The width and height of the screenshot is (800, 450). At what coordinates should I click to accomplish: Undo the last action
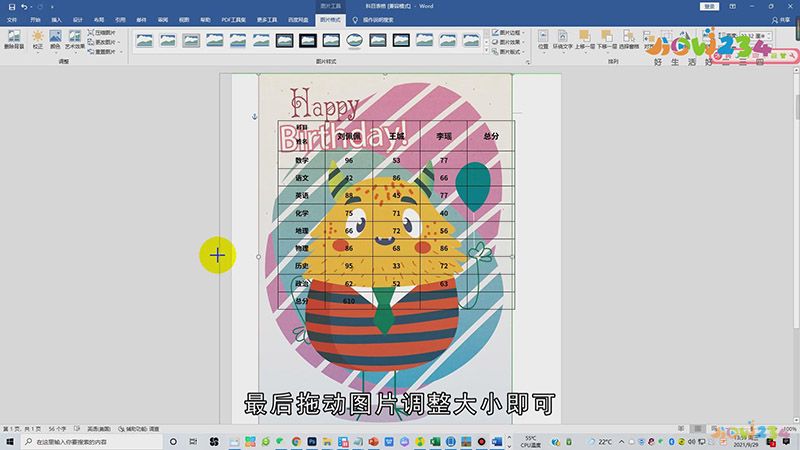tap(23, 7)
